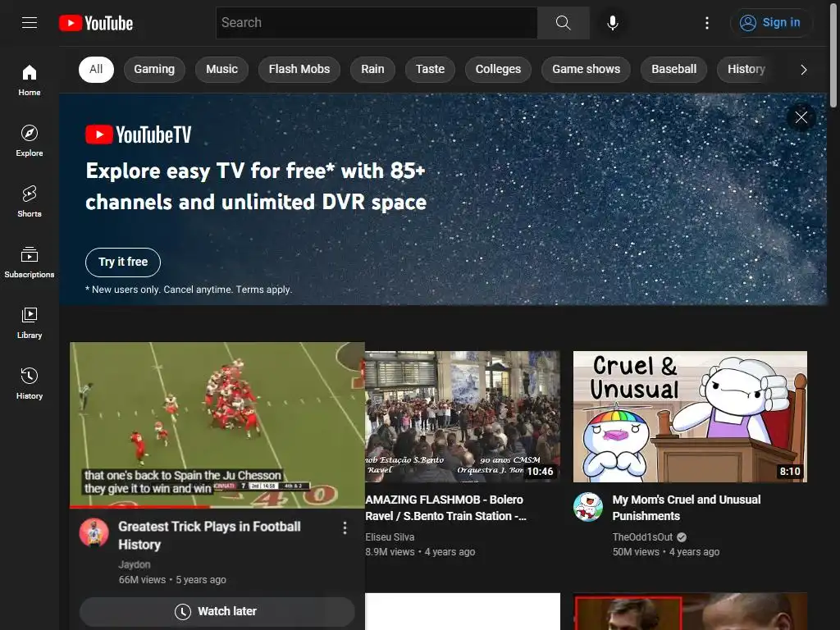Click the search magnifier button
840x630 pixels.
[563, 22]
